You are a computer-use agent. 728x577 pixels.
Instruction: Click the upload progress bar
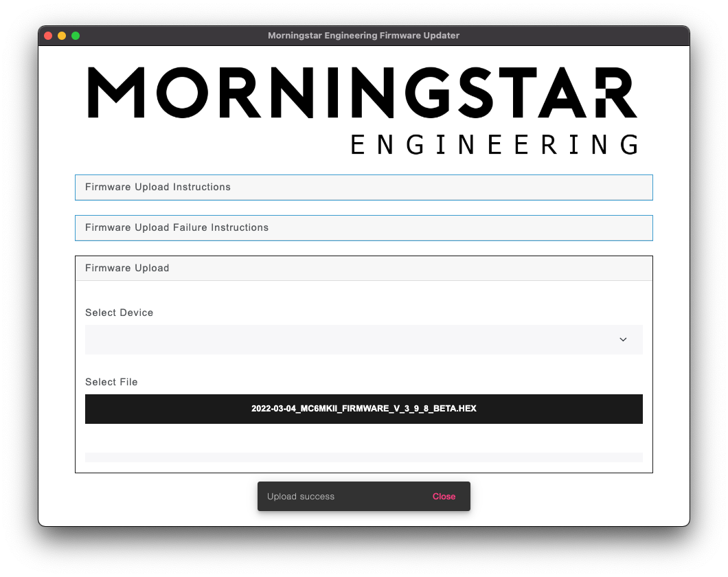363,457
